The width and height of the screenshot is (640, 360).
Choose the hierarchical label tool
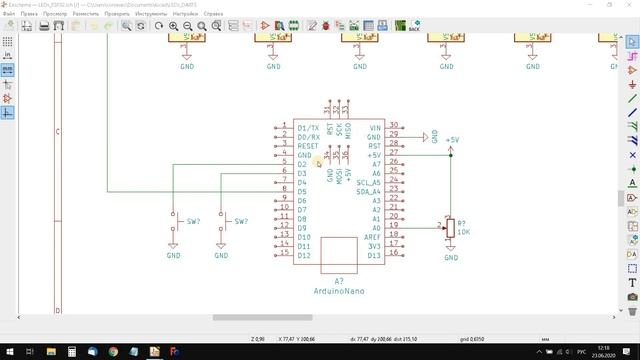(632, 212)
